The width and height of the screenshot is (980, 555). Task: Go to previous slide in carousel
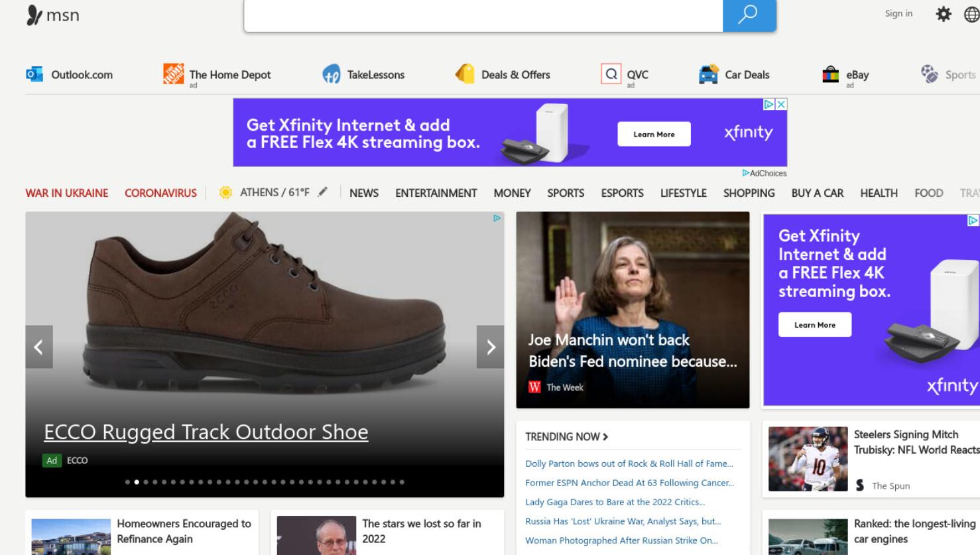[39, 347]
